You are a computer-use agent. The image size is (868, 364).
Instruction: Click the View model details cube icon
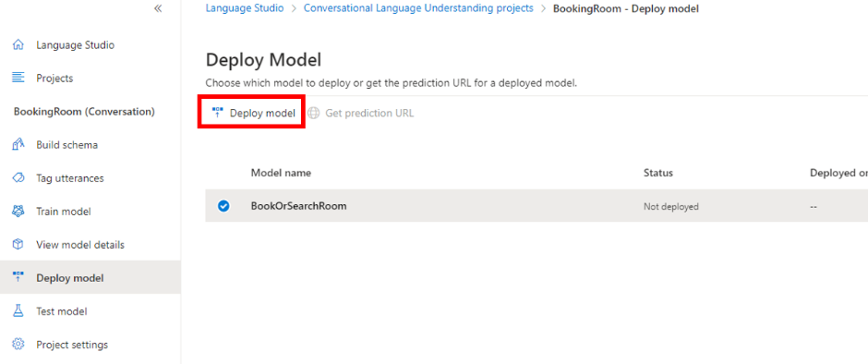coord(18,244)
